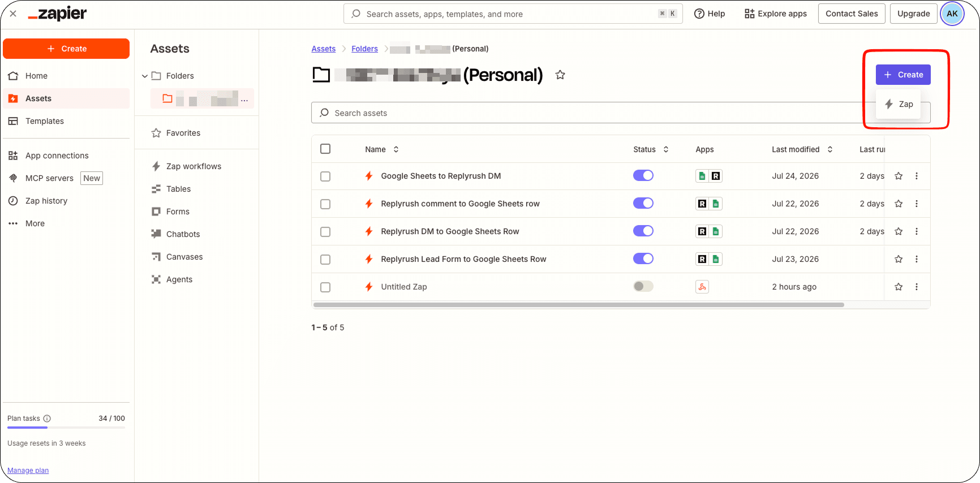The width and height of the screenshot is (980, 483).
Task: Star the current Personal folder
Action: click(x=560, y=75)
